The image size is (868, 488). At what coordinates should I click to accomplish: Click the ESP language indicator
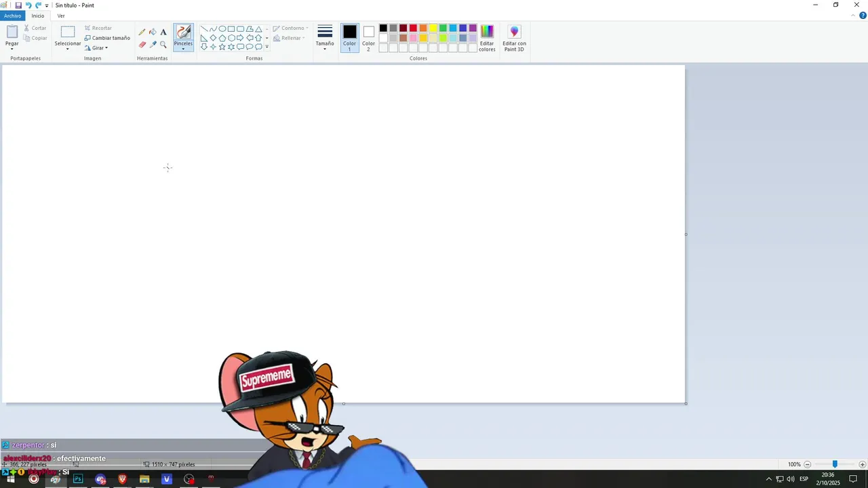804,479
